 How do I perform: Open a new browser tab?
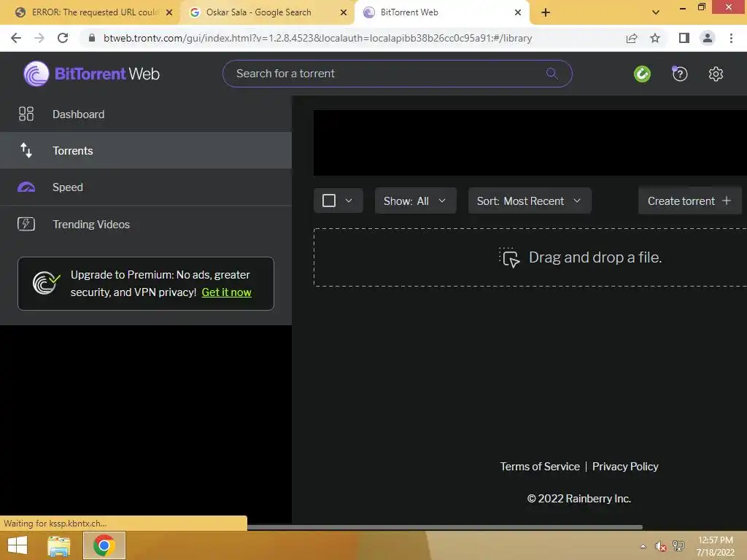point(546,12)
